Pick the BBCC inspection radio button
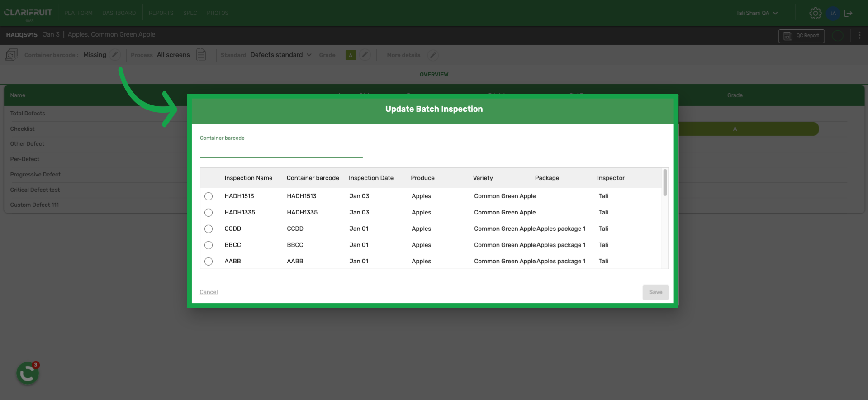Viewport: 868px width, 400px height. 209,245
